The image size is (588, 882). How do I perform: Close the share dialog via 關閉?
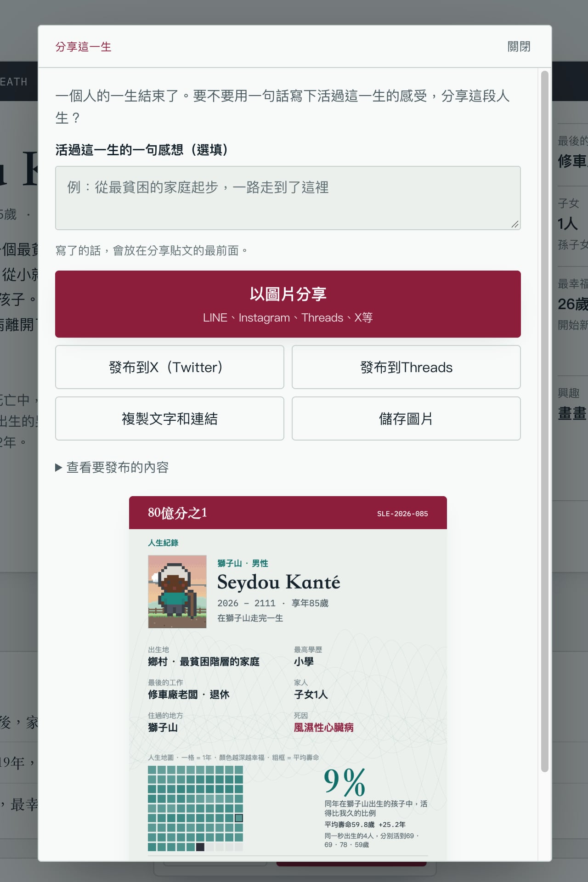click(x=519, y=46)
